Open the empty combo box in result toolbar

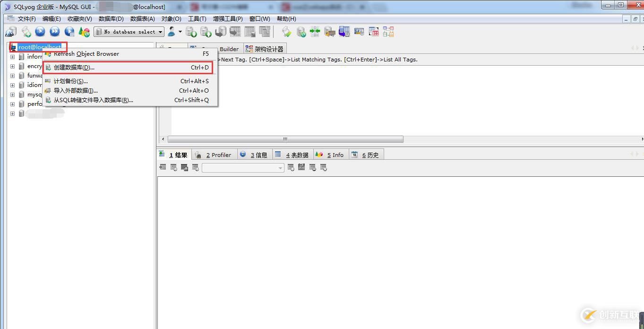click(243, 168)
